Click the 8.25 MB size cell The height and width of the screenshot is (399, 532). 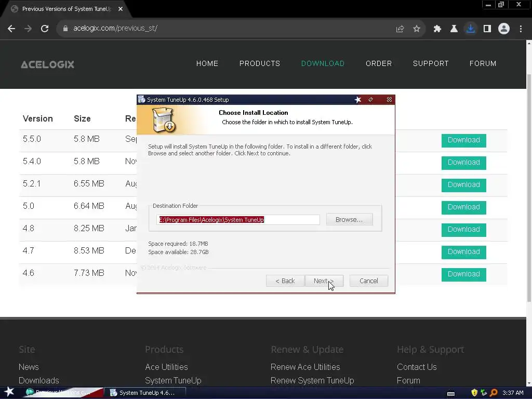click(89, 229)
